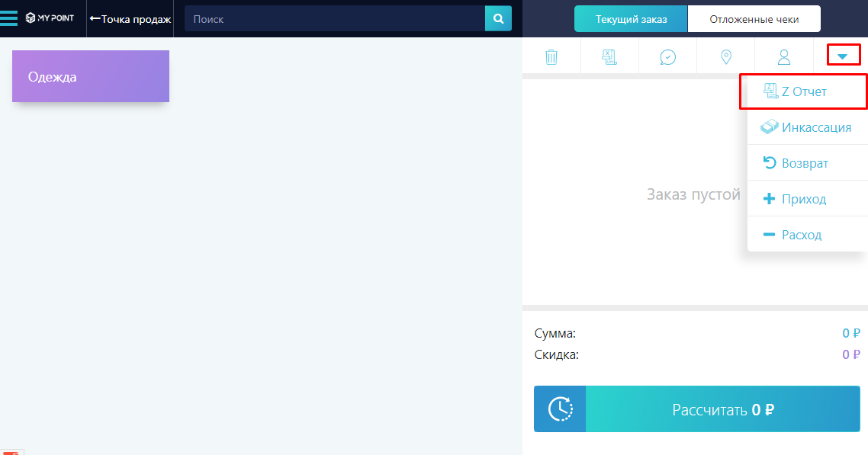Open the hamburger menu
Viewport: 868px width, 455px height.
tap(9, 18)
